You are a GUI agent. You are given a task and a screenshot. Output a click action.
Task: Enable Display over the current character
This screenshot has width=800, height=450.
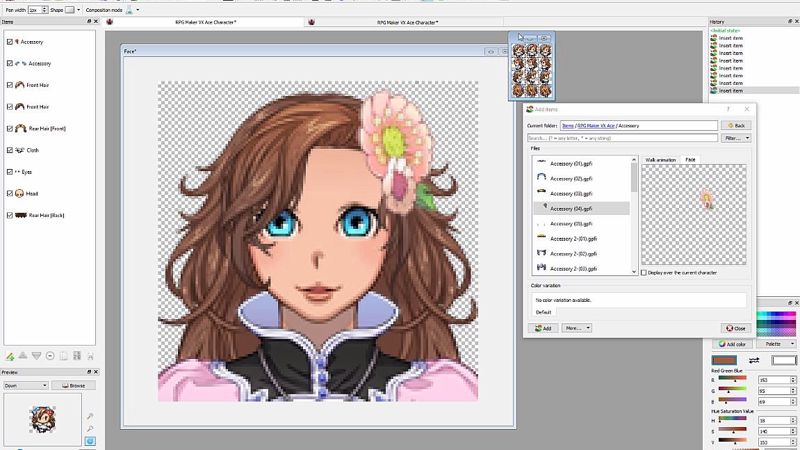click(x=644, y=273)
